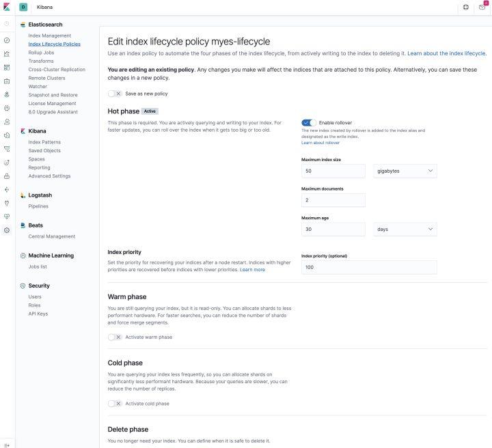492x448 pixels.
Task: Open the days unit dropdown for maximum age
Action: tap(405, 229)
